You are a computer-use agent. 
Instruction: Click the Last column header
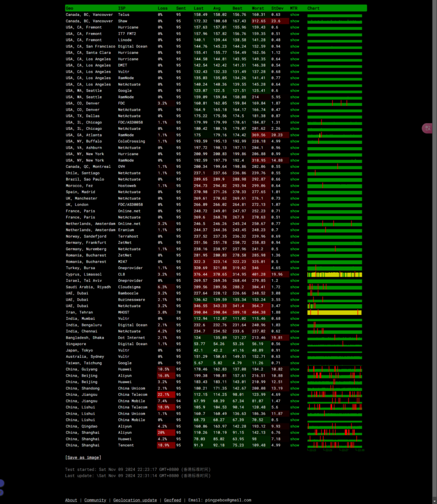point(199,8)
